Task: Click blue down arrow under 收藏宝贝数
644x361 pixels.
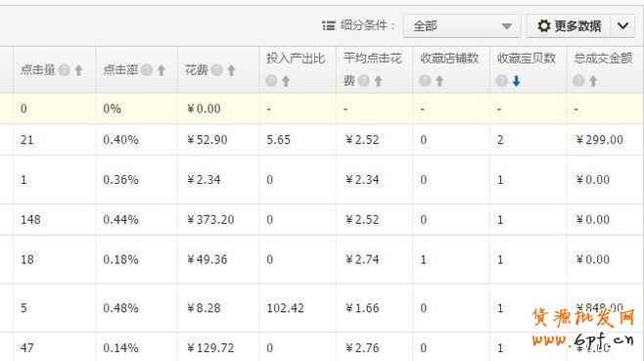Action: [x=516, y=81]
